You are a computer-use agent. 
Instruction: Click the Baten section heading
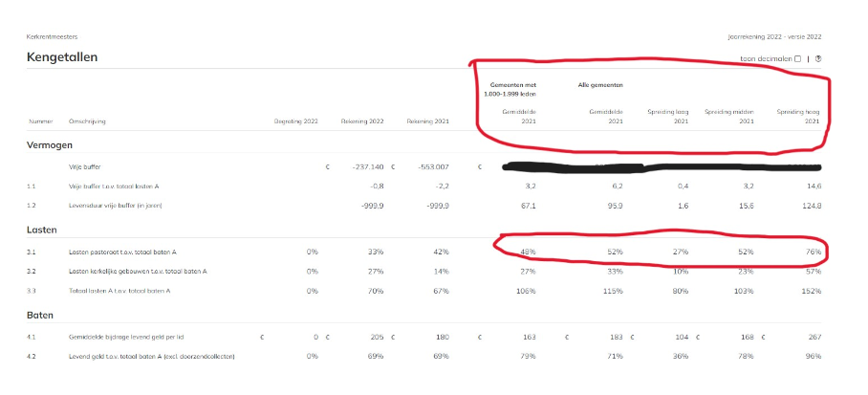click(41, 315)
